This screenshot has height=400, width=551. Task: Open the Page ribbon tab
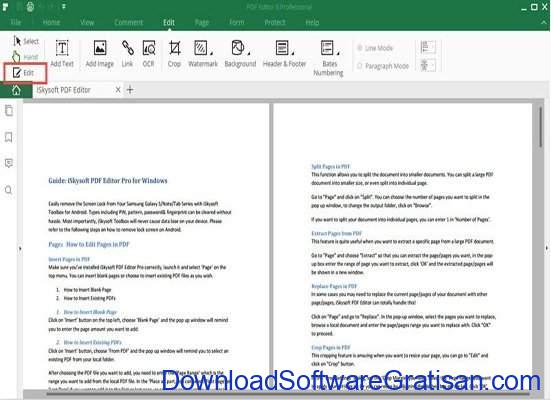202,22
